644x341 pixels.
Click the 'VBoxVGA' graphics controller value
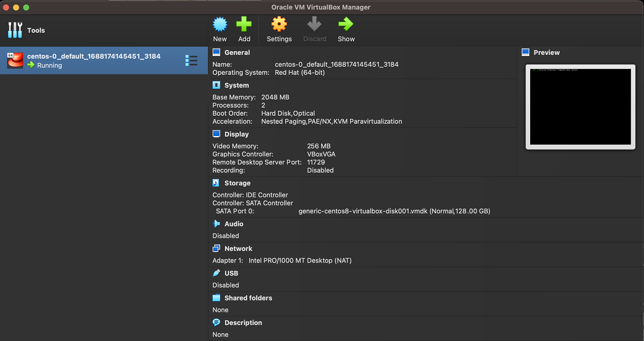tap(321, 154)
